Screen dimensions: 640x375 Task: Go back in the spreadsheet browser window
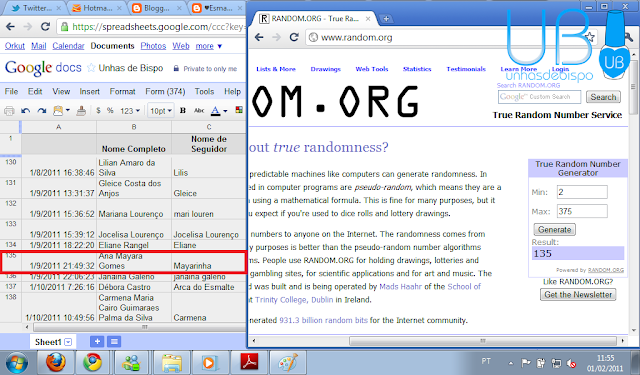[10, 27]
